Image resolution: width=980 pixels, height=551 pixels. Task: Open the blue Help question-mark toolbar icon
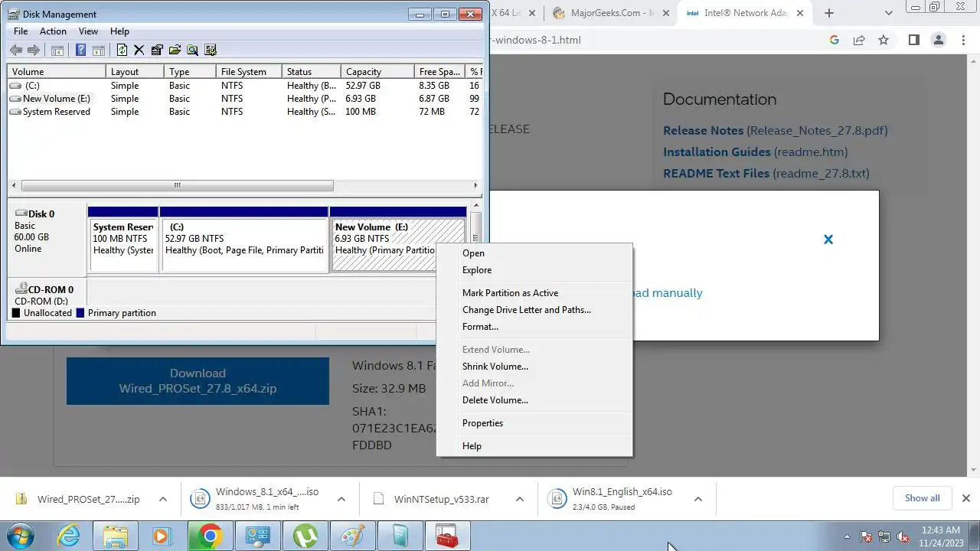(x=80, y=51)
